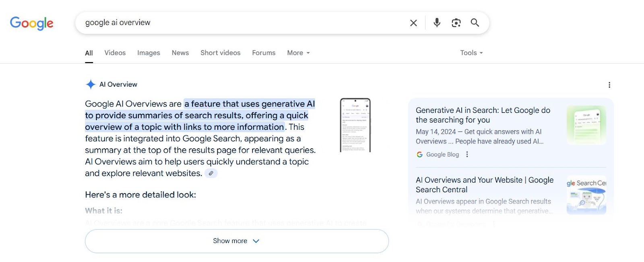
Task: Click the 'What it is:' subheading
Action: (x=103, y=210)
